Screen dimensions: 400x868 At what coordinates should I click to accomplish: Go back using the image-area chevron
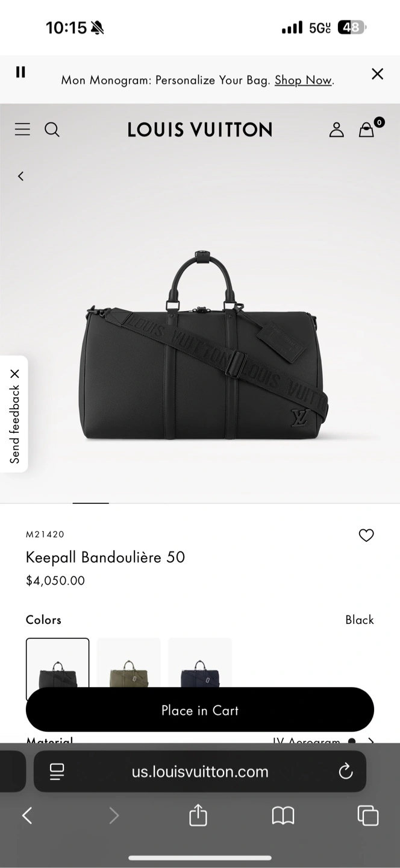pos(20,176)
